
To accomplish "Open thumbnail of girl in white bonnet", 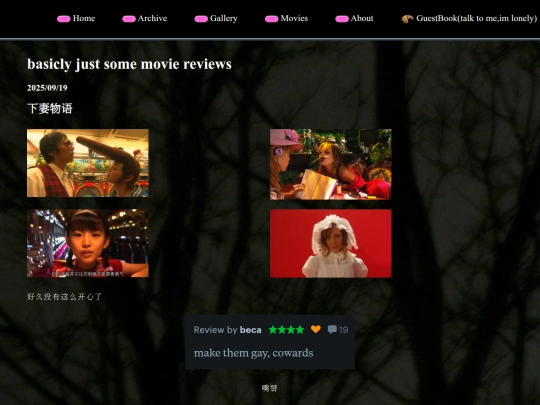I will click(x=331, y=243).
